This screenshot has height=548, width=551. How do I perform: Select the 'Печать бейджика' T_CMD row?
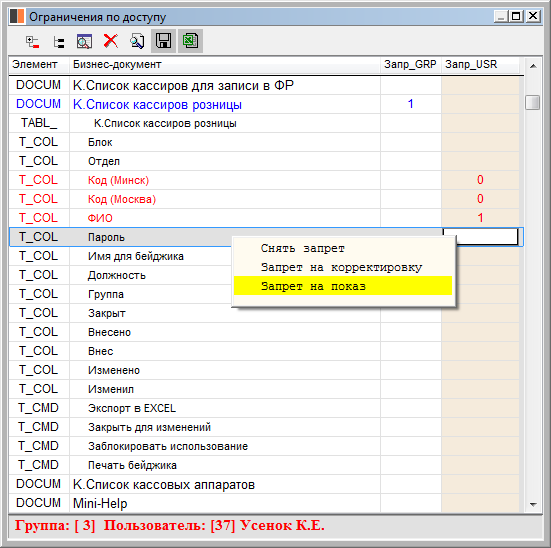(x=266, y=465)
